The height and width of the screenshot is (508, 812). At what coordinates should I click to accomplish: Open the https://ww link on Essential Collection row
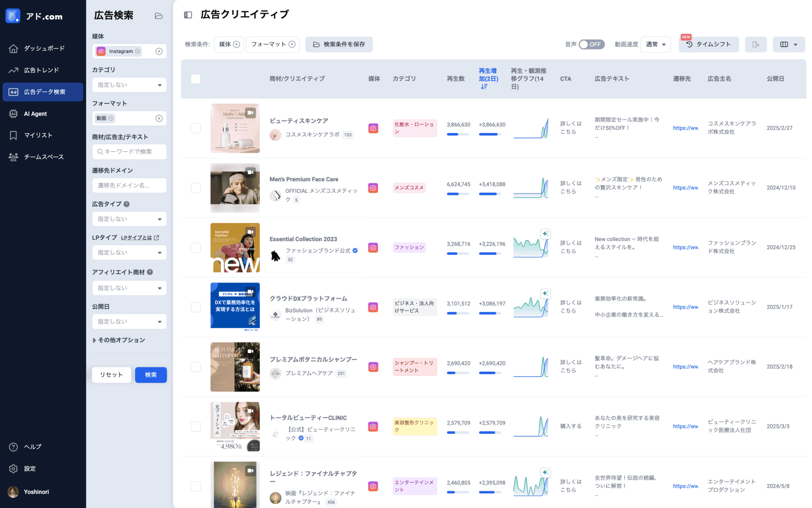tap(685, 247)
